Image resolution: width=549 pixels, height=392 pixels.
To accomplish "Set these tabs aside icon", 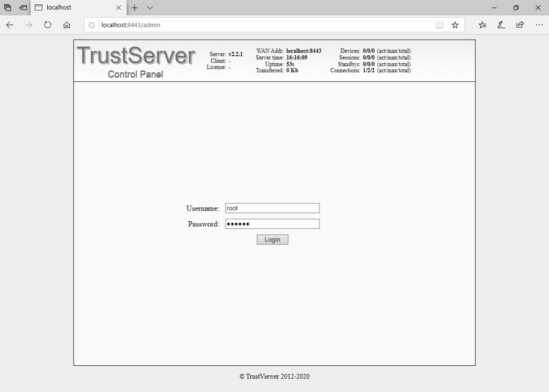I will click(23, 7).
